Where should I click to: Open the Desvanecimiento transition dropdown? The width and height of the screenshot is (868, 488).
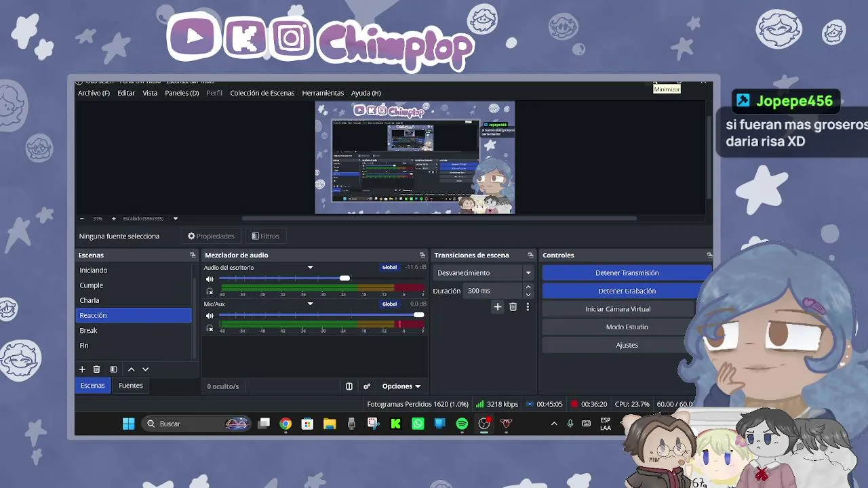coord(484,273)
